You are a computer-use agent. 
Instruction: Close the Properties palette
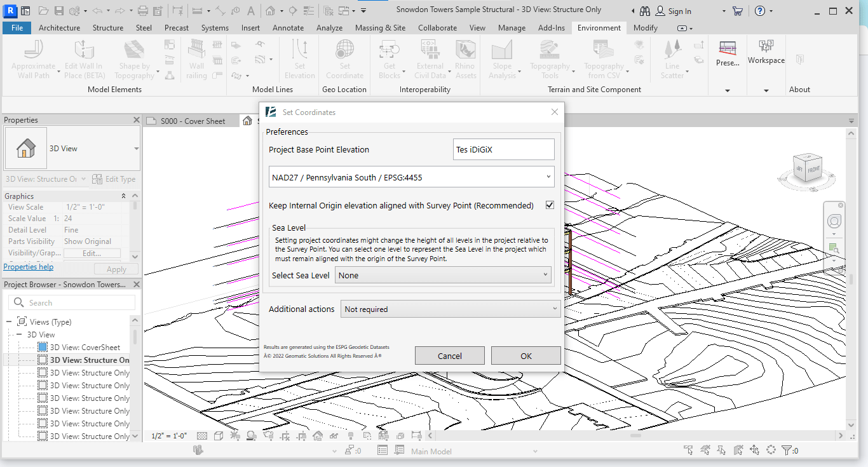click(x=136, y=120)
